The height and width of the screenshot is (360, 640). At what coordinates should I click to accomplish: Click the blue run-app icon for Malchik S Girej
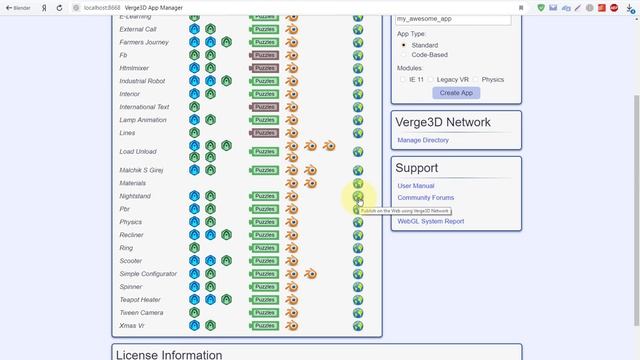pos(194,170)
